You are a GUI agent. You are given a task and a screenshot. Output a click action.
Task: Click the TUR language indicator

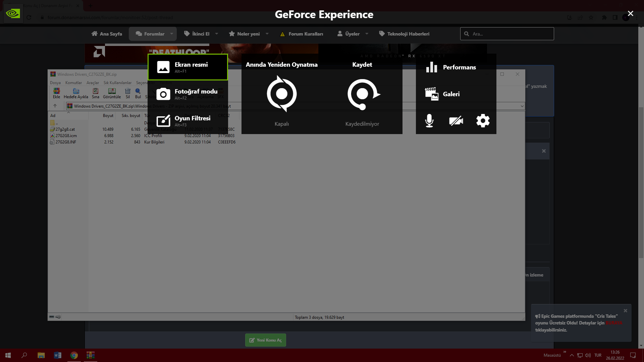click(x=598, y=355)
